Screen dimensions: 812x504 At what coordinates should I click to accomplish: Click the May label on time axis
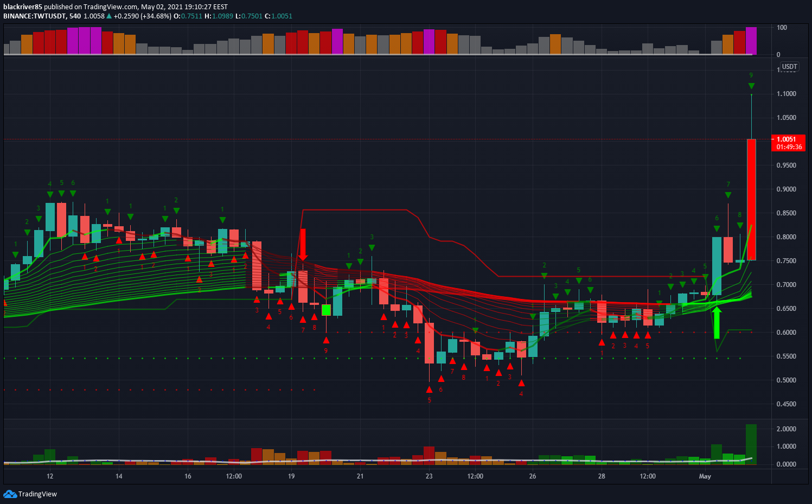click(x=705, y=476)
